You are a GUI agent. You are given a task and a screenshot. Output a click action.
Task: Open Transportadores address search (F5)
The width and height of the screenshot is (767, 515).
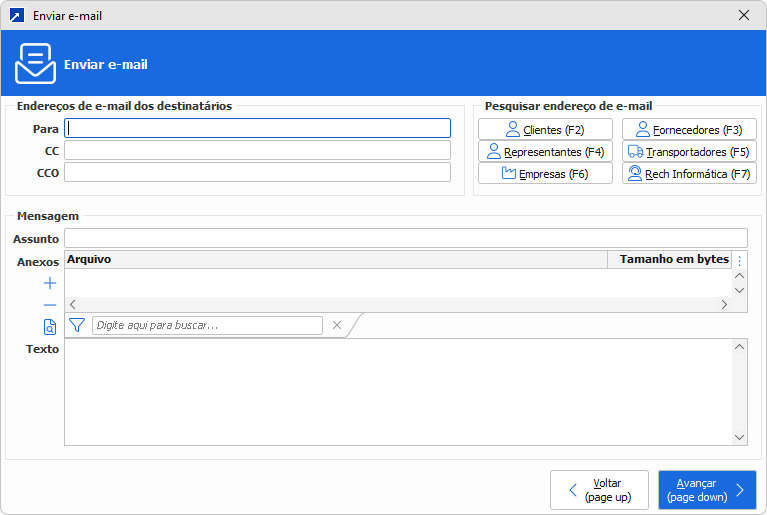(689, 151)
